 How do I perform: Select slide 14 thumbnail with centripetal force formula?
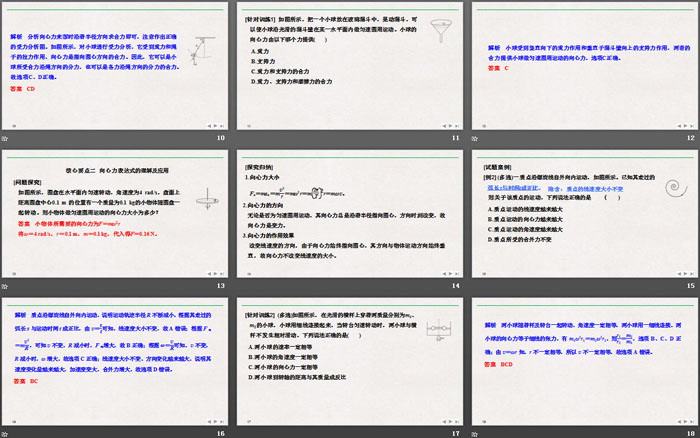click(x=350, y=213)
